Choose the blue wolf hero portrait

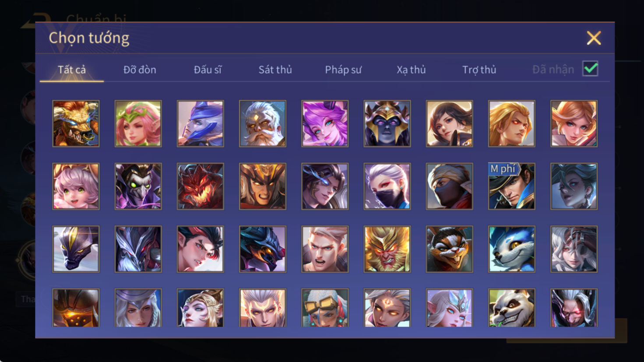512,249
